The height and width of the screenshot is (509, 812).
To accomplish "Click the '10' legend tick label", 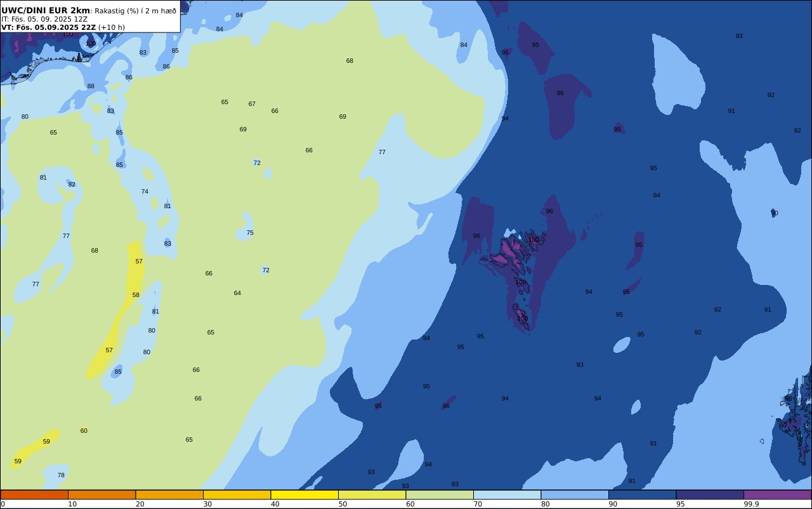I will 72,504.
